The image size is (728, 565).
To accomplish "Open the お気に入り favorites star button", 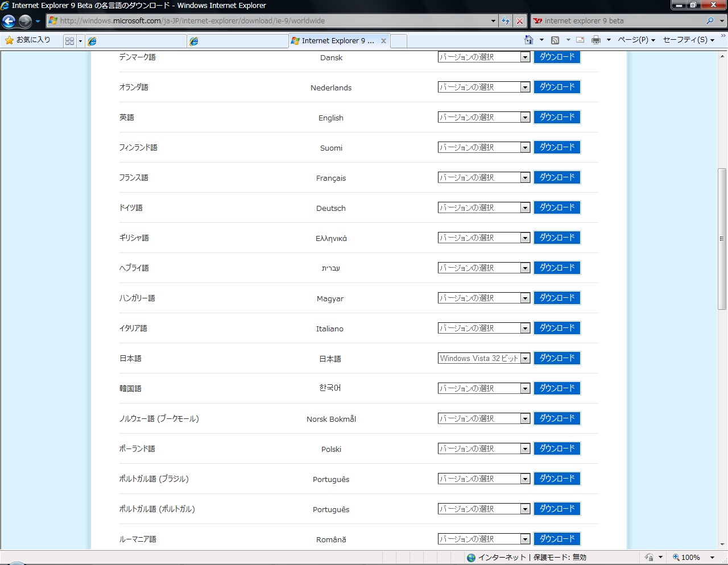I will [27, 40].
